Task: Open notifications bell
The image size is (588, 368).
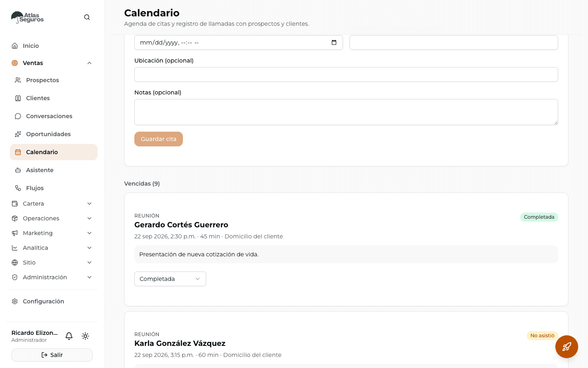Action: (x=69, y=336)
